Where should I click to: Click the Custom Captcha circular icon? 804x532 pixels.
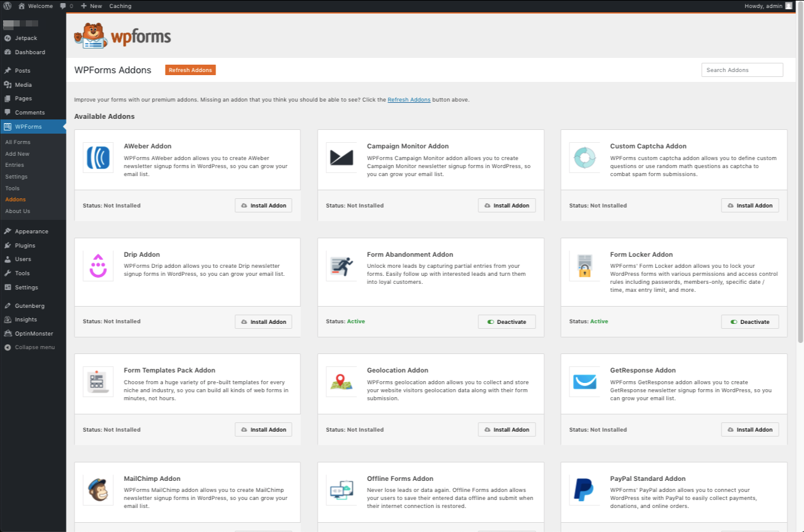click(x=584, y=158)
